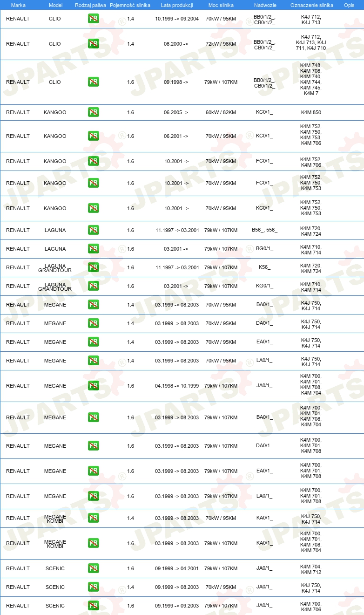Click fuel icon in Kangoo 06.2001 row
Viewport: 364px width, 615px height.
point(93,136)
